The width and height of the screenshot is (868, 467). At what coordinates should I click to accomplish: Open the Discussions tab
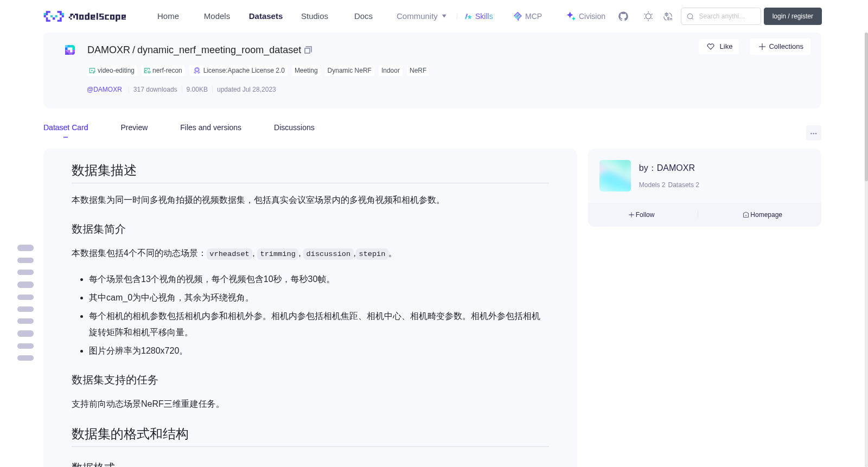[x=294, y=127]
